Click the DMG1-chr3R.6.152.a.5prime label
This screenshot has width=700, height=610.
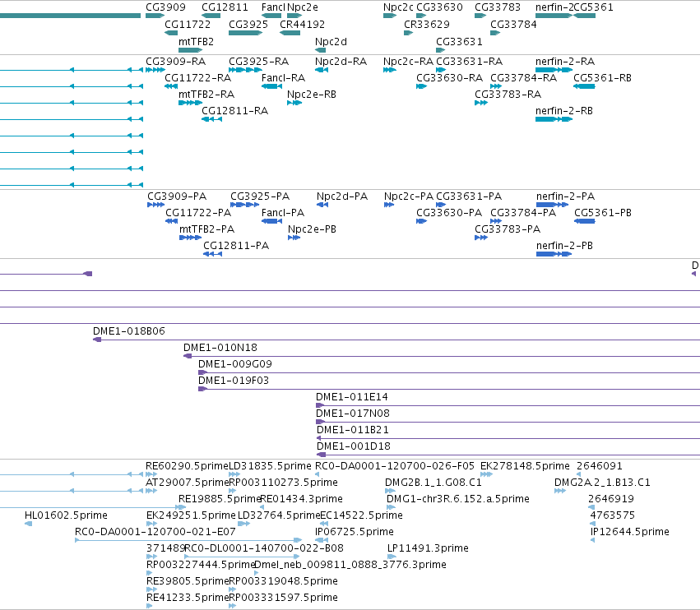[x=458, y=498]
